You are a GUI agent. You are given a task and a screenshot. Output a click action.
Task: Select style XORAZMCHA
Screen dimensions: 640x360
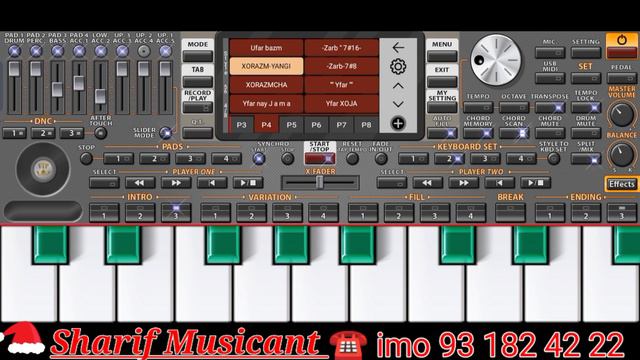(x=266, y=85)
